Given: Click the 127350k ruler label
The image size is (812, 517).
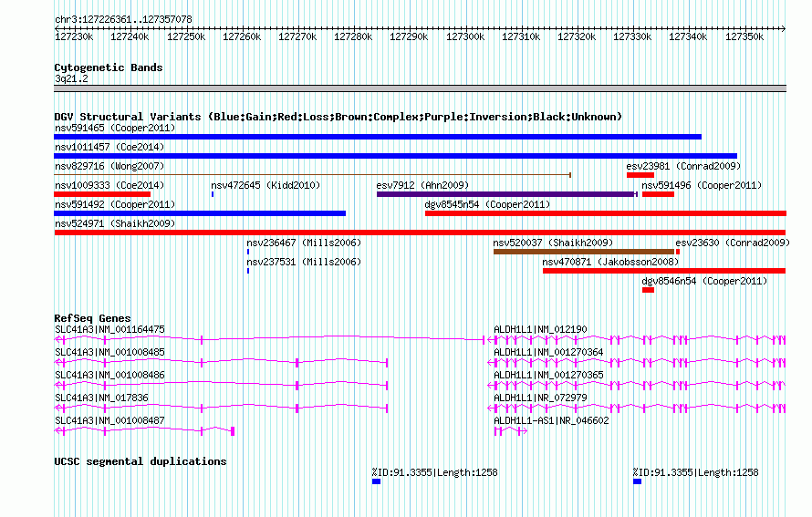Looking at the screenshot, I should click(744, 37).
